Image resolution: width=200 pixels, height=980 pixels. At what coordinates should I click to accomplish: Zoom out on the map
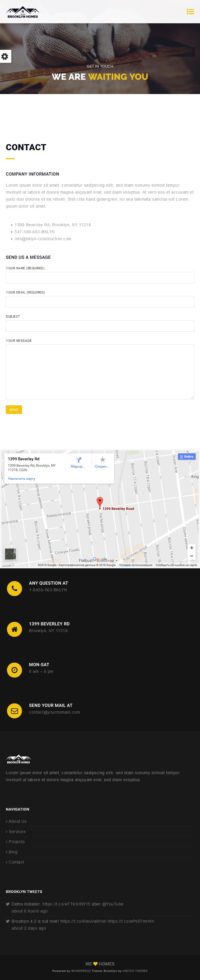(x=192, y=556)
